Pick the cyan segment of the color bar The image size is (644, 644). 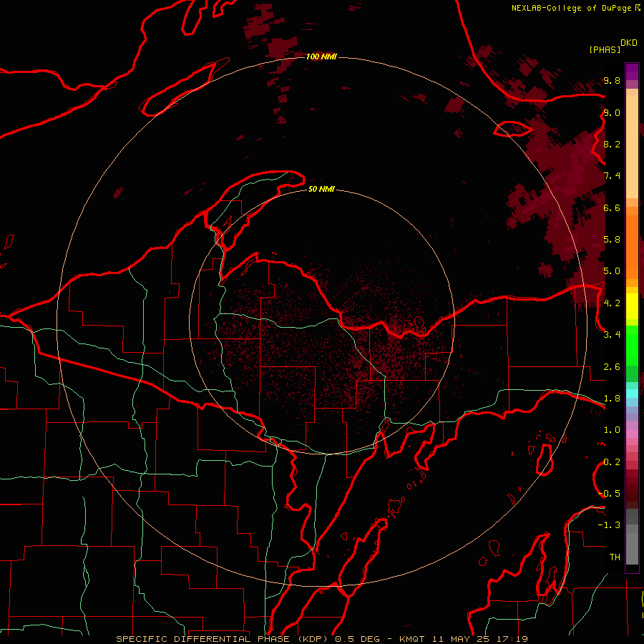[632, 393]
